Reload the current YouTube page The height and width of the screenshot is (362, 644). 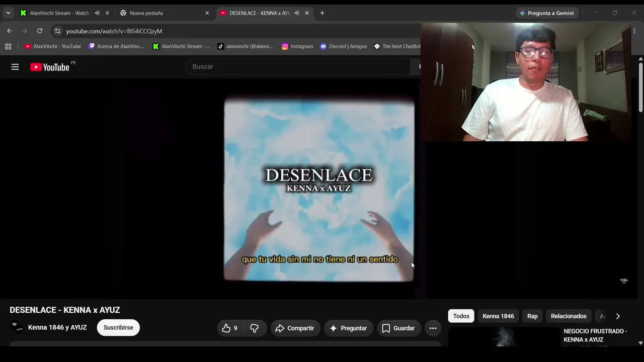pos(40,31)
